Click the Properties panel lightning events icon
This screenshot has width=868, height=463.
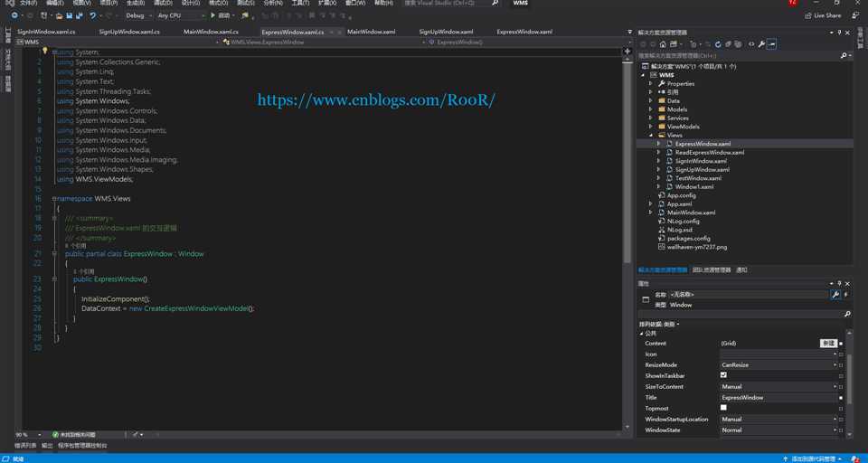(845, 295)
